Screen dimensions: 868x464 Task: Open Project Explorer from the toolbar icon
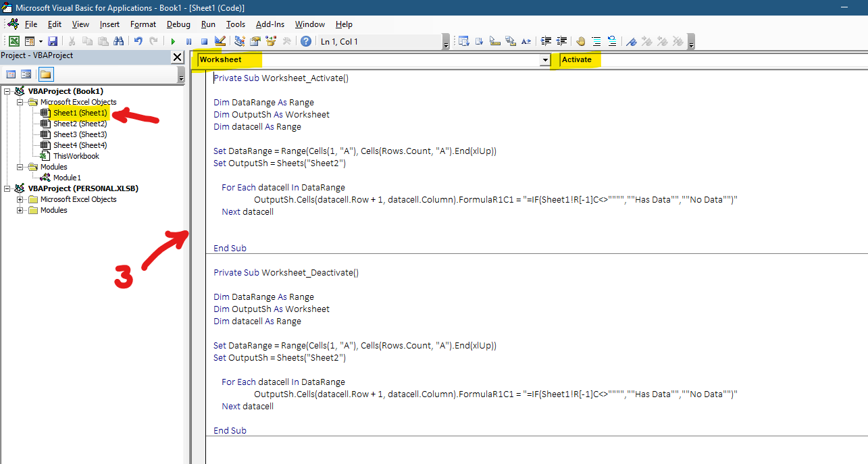[x=239, y=41]
